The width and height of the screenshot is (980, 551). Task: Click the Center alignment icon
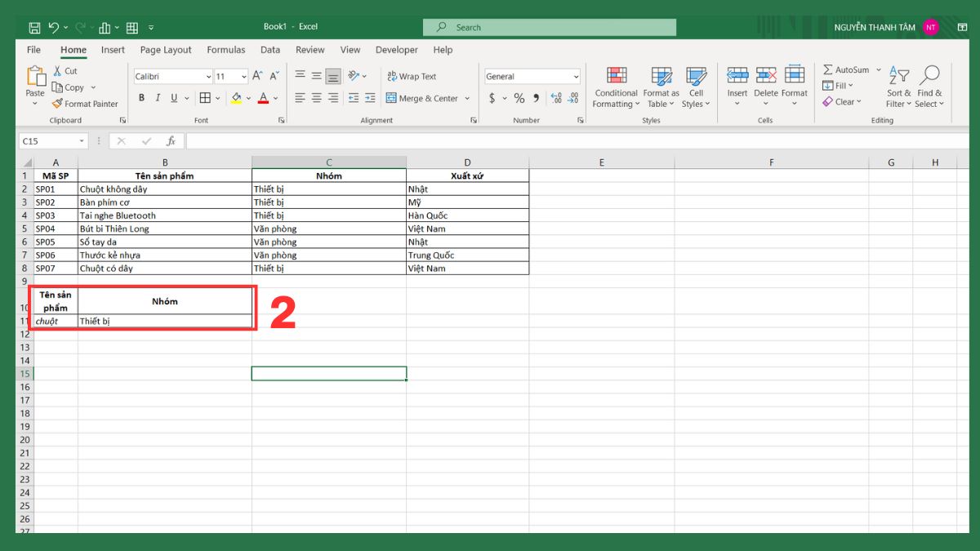click(x=315, y=97)
